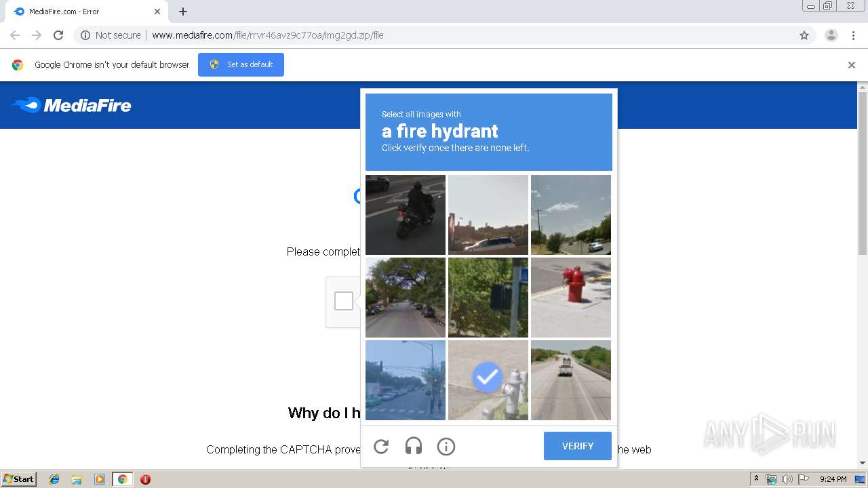
Task: Close the MediaFire.com - Error tab
Action: point(157,12)
